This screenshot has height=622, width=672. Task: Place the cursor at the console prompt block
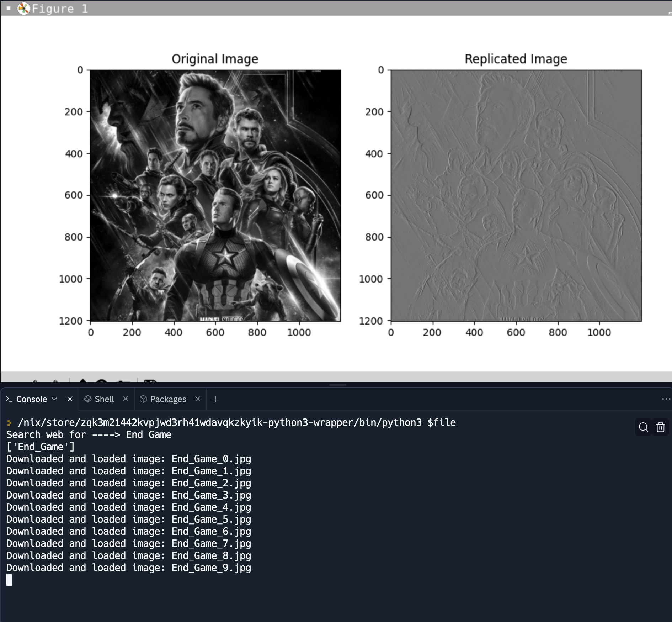[9, 580]
